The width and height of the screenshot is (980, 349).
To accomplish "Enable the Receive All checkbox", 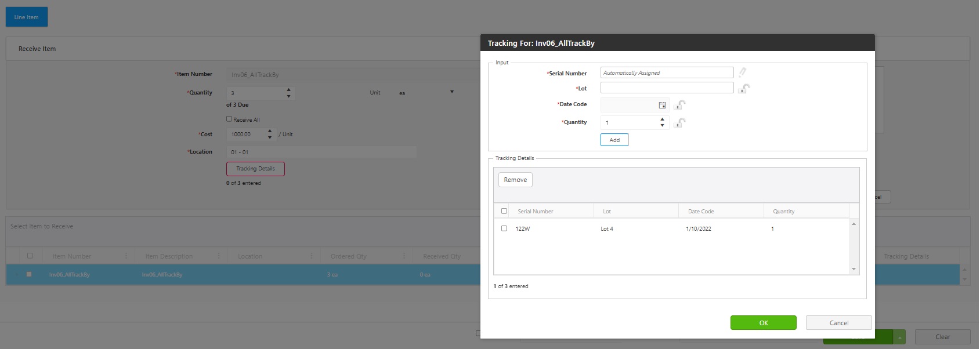I will (229, 119).
